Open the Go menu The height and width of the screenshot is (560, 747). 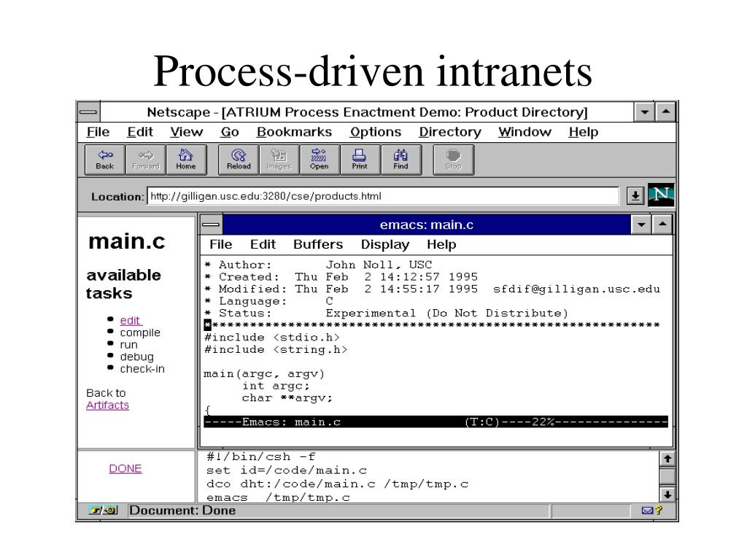pyautogui.click(x=230, y=132)
